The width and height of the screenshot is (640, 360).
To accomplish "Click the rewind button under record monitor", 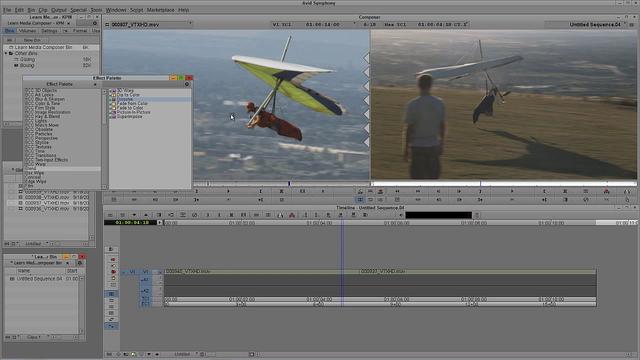I will pyautogui.click(x=397, y=191).
